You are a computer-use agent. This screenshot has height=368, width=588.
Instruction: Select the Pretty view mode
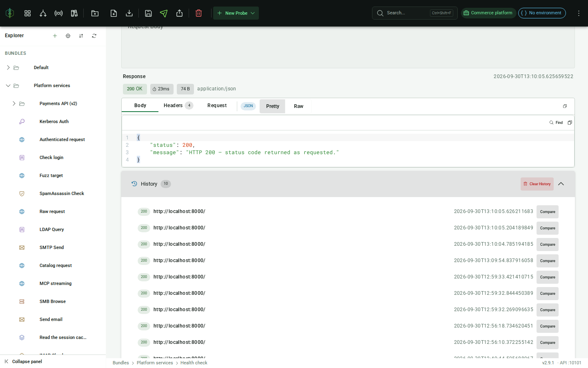point(272,106)
